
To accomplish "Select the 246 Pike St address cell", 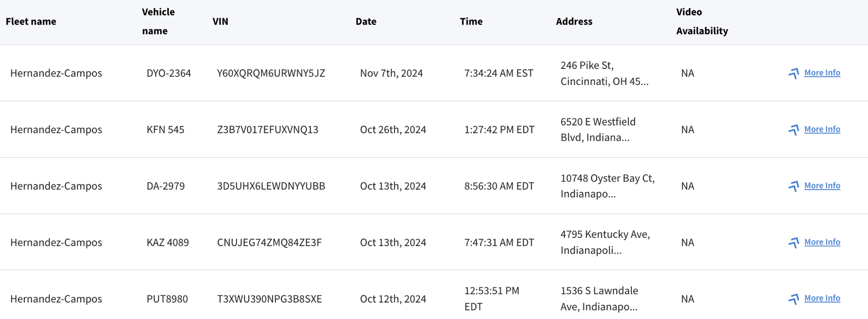I will point(604,73).
